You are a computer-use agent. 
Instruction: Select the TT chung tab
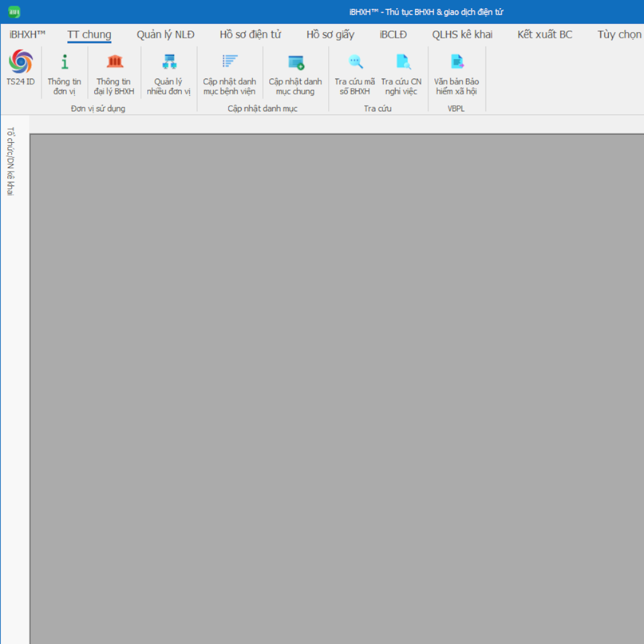(89, 35)
